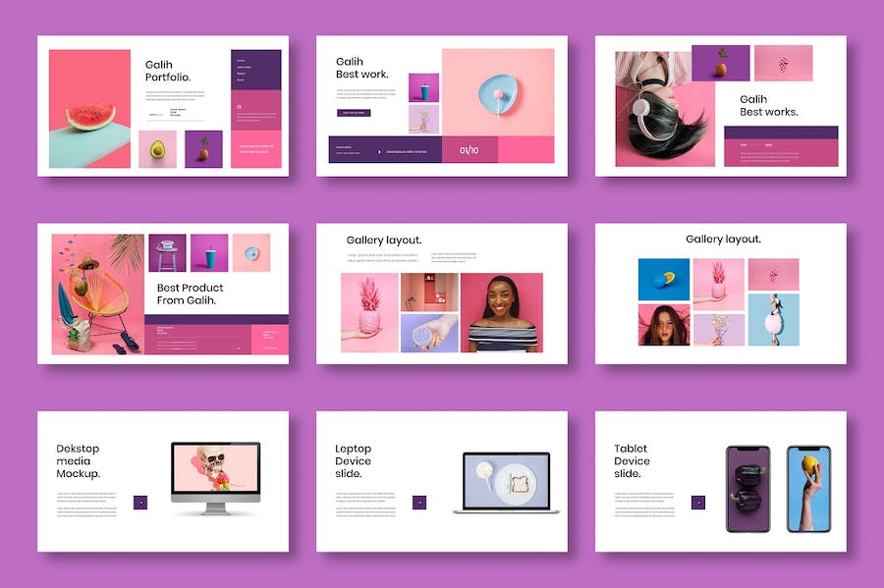Viewport: 884px width, 588px height.
Task: Select the phone mockup with hand holding lemon
Action: pos(807,488)
